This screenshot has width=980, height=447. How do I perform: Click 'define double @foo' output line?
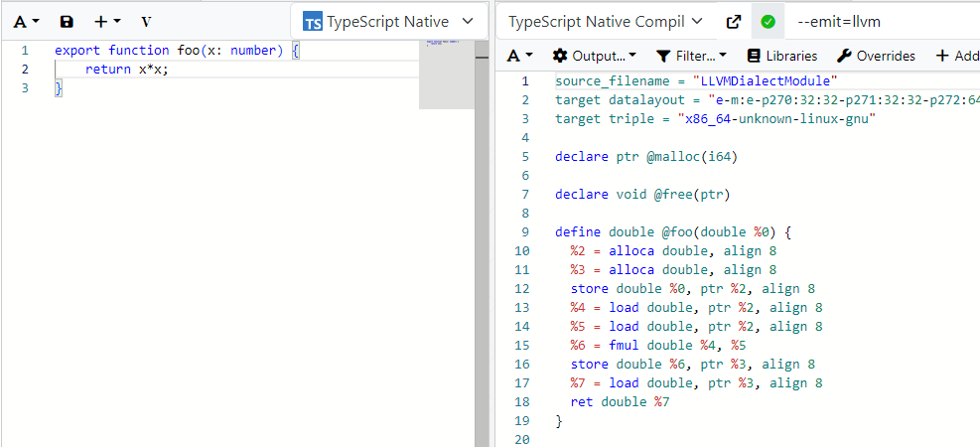[x=674, y=231]
